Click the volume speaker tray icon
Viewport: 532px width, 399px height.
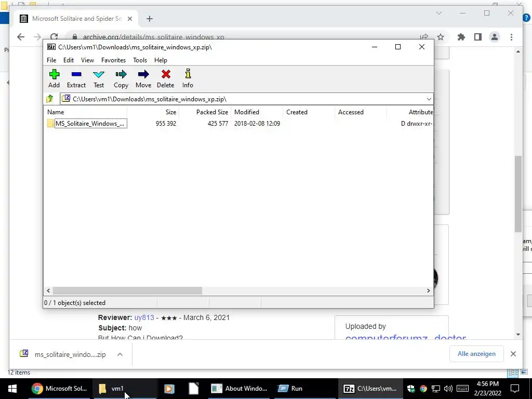click(448, 389)
